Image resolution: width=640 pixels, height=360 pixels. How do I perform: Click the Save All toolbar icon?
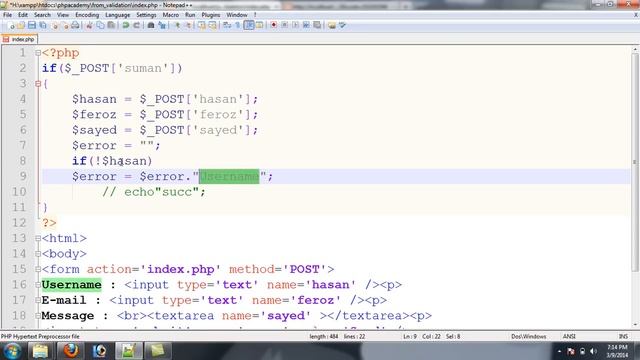(42, 25)
